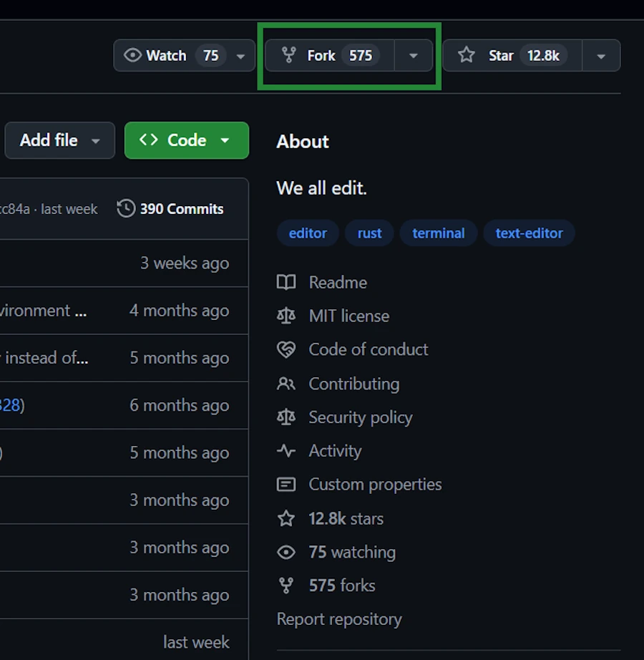
Task: Select the rust topic tag
Action: click(x=369, y=233)
